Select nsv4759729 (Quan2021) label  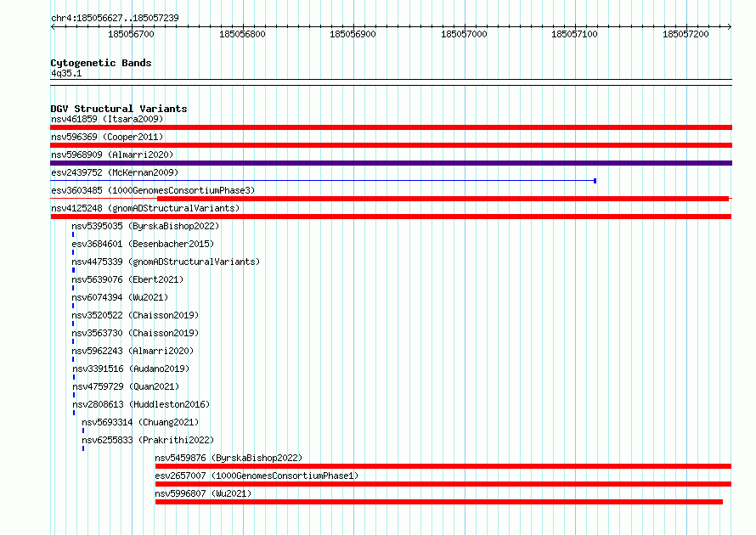click(126, 386)
